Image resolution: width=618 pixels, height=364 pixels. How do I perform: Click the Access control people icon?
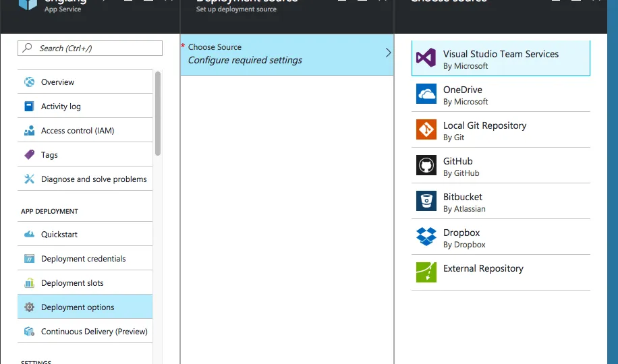pyautogui.click(x=29, y=131)
